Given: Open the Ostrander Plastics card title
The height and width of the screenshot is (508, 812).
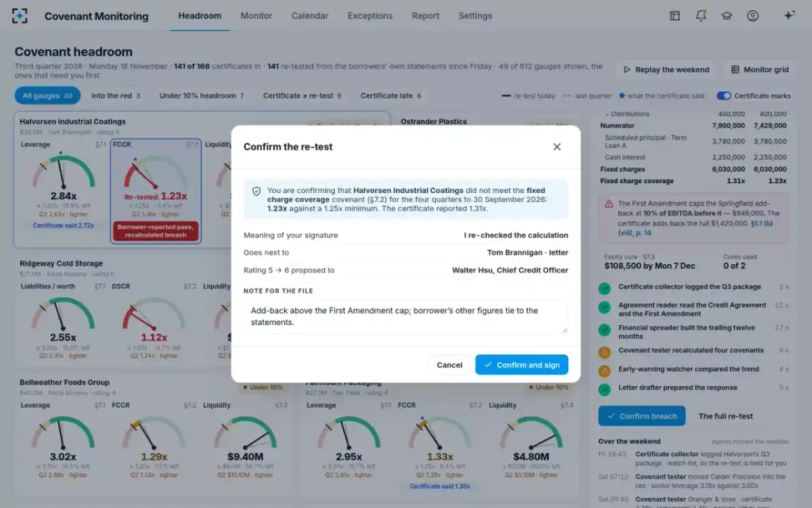Looking at the screenshot, I should point(434,122).
